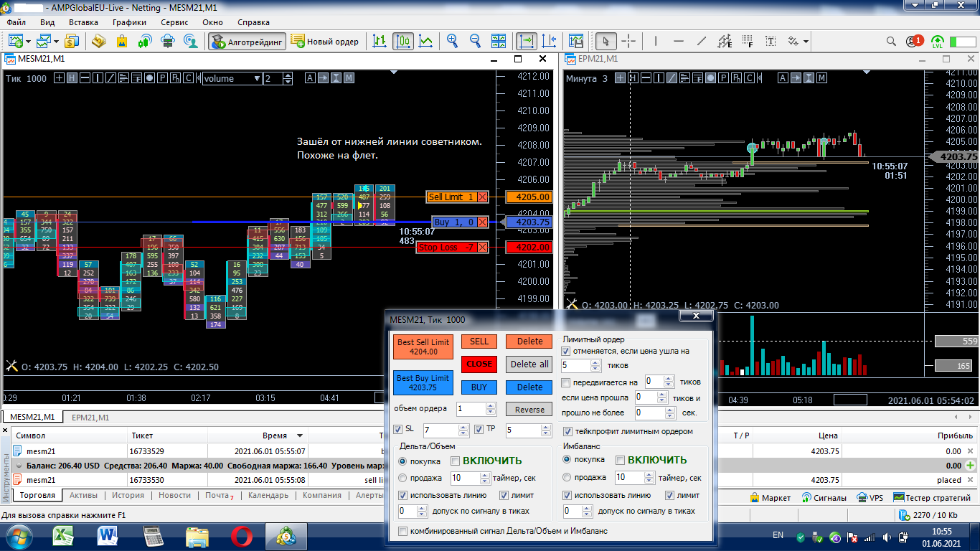This screenshot has height=551, width=980.
Task: Expand the profiles dropdown arrow
Action: pyautogui.click(x=55, y=42)
